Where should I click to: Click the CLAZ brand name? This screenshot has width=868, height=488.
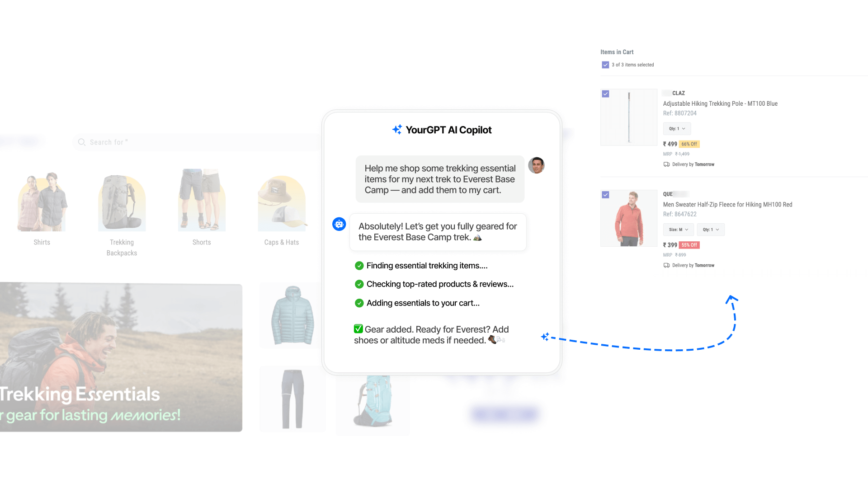[678, 93]
